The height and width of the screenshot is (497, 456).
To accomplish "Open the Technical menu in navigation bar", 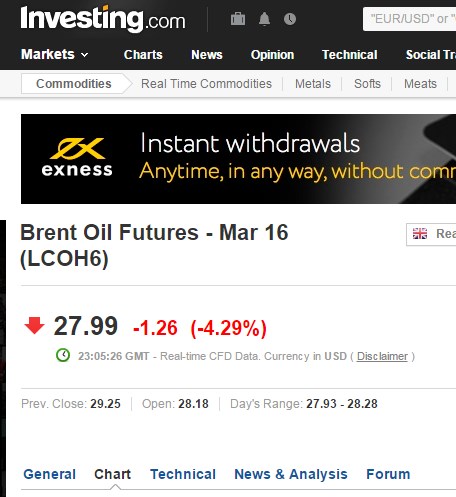I will [x=350, y=55].
